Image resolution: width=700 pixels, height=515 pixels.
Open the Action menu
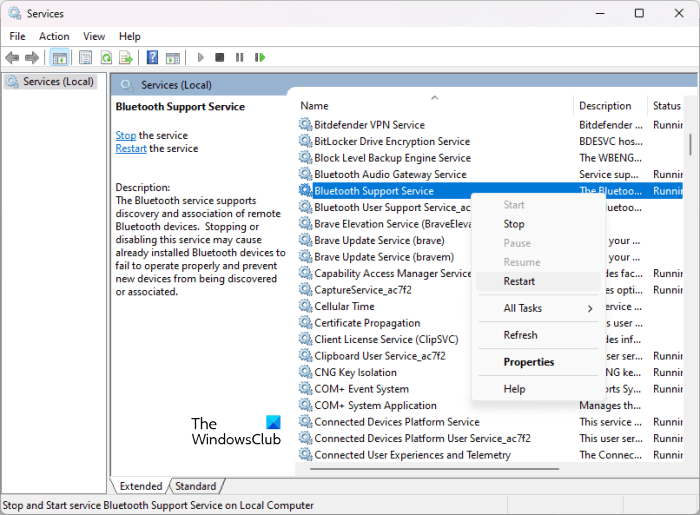[54, 36]
